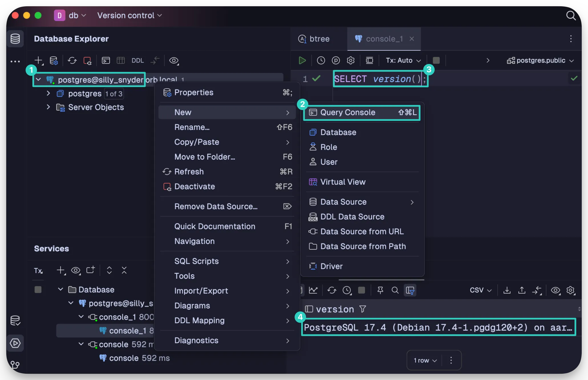Viewport: 588px width, 380px height.
Task: Open query history clock icon in editor toolbar
Action: pyautogui.click(x=321, y=60)
